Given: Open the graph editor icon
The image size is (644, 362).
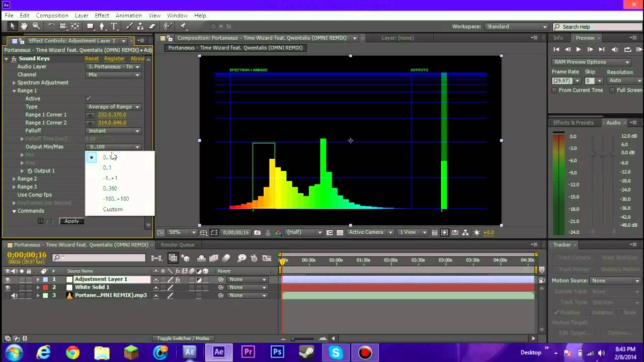Looking at the screenshot, I should click(266, 258).
